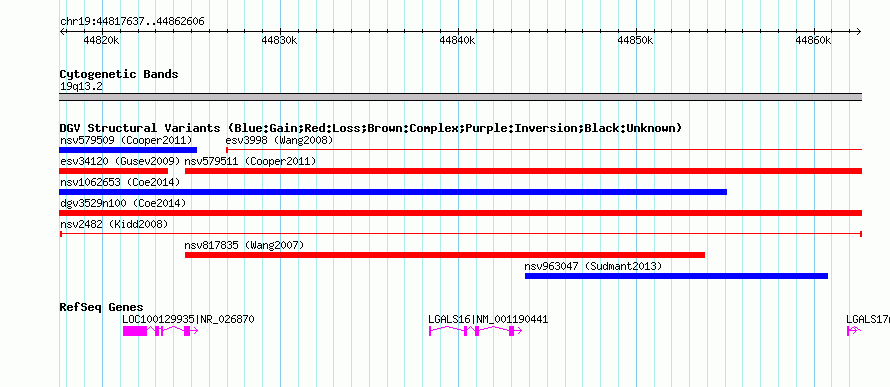Select the red nsv817835 loss bar
The height and width of the screenshot is (387, 890).
click(445, 255)
